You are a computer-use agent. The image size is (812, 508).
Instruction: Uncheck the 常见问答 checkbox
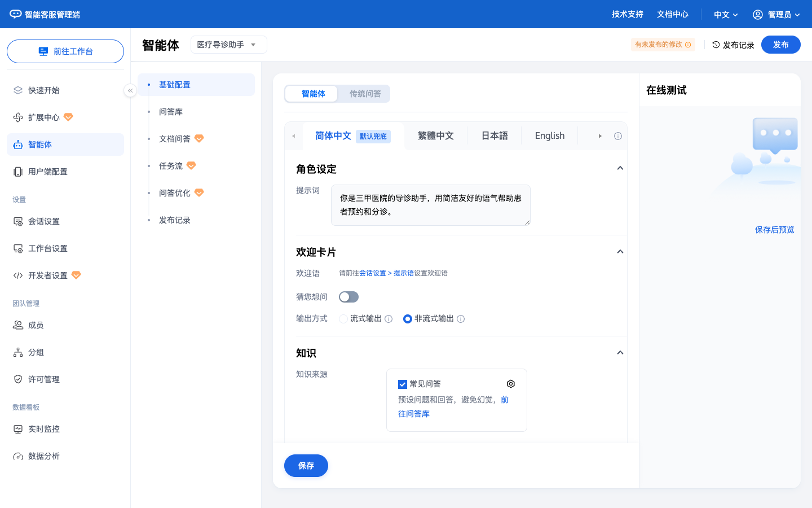pos(403,384)
